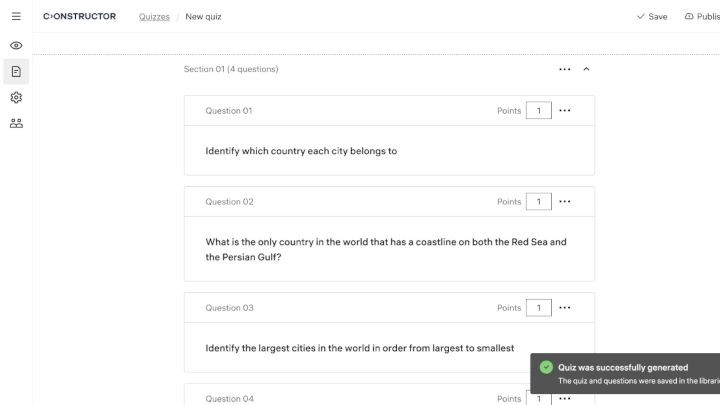720x405 pixels.
Task: Go to Quizzes breadcrumb link
Action: point(154,17)
